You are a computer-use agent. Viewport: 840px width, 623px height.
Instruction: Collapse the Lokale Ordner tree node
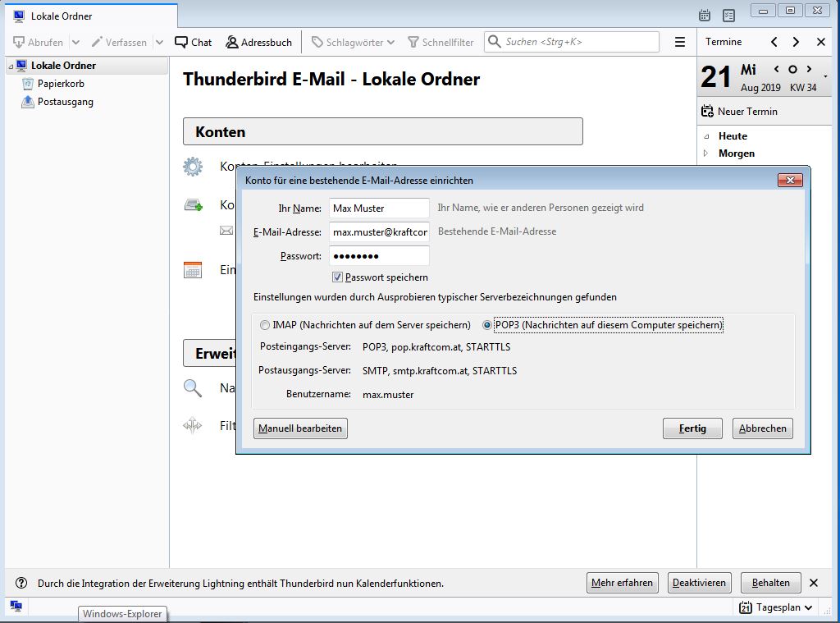coord(11,66)
